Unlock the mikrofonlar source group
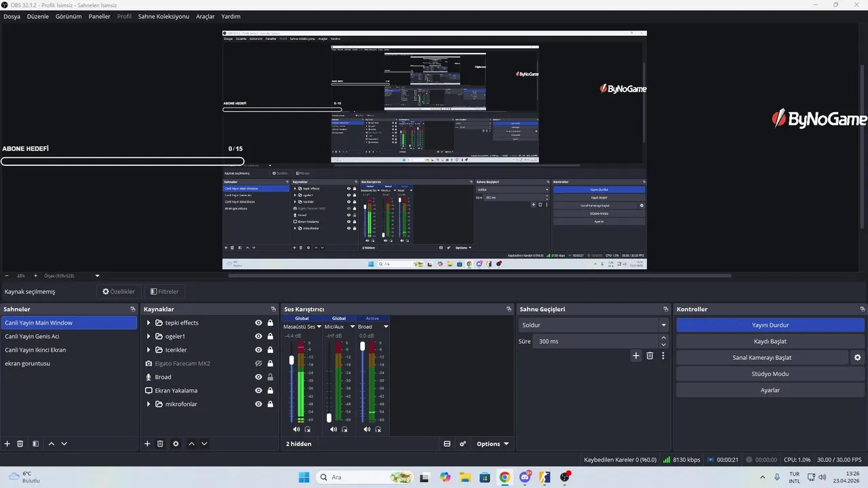 coord(270,404)
